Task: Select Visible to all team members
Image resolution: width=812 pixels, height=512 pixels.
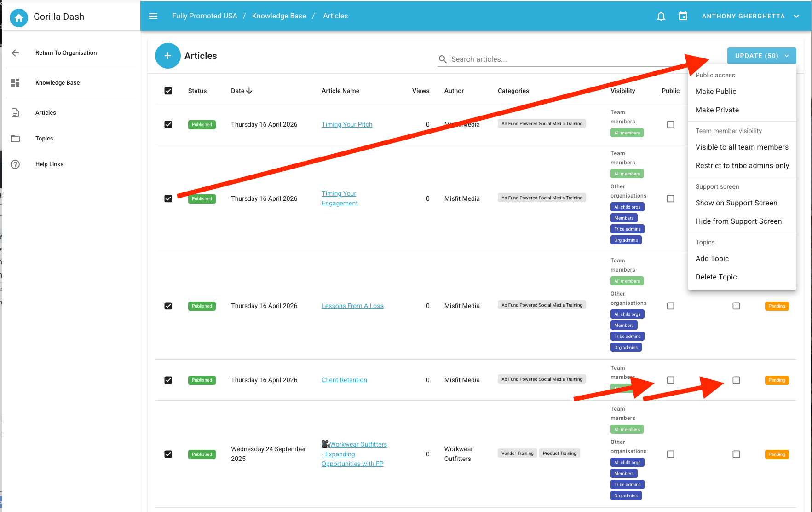Action: click(742, 147)
